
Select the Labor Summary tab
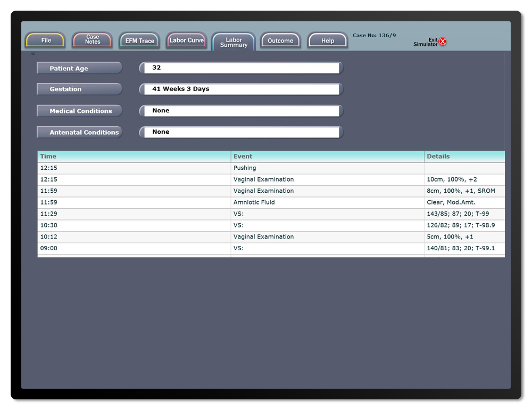[x=234, y=42]
